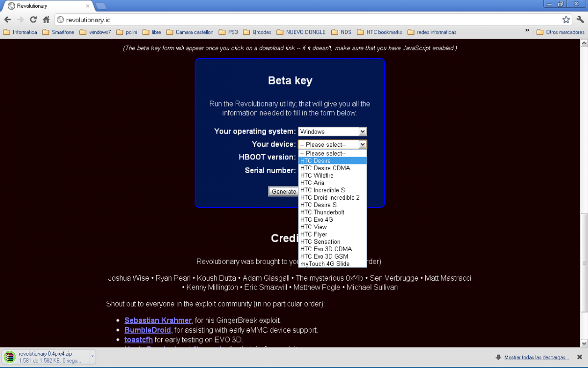Open the Qrcodes bookmarks folder
588x368 pixels.
[x=257, y=32]
